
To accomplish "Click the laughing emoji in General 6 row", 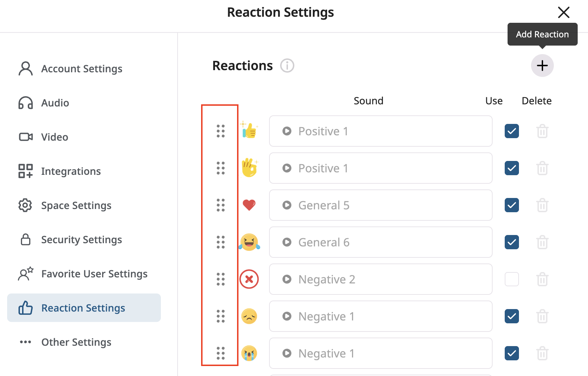I will tap(249, 242).
